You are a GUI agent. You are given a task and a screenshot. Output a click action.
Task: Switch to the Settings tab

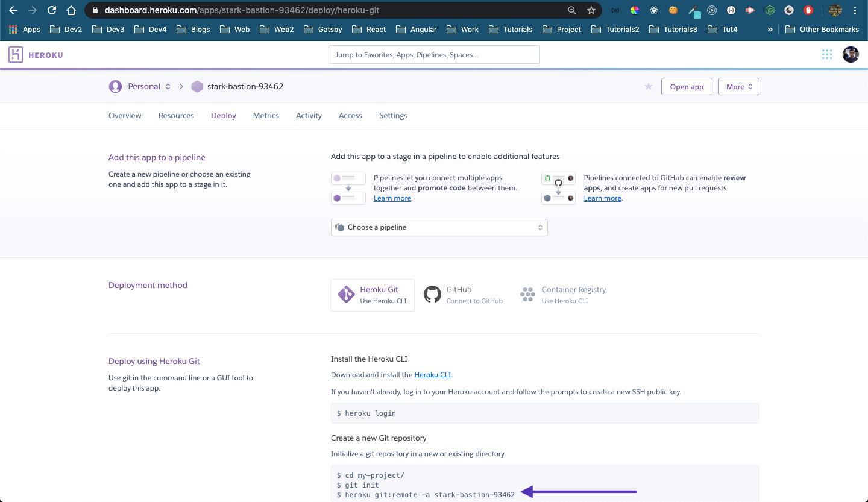[393, 116]
